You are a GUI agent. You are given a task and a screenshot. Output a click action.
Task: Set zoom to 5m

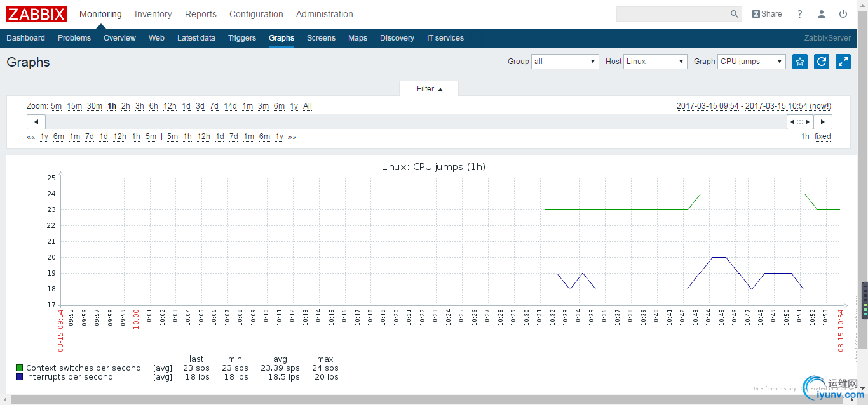point(57,106)
